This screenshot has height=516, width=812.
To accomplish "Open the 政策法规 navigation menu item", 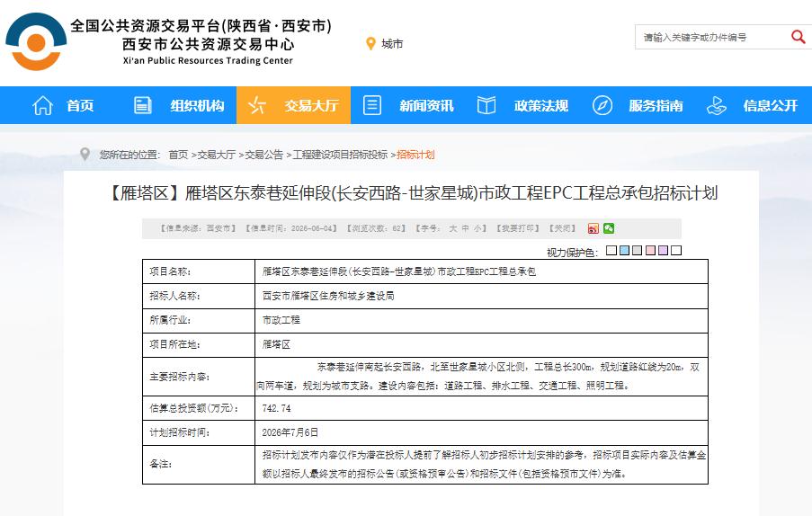I will (540, 105).
